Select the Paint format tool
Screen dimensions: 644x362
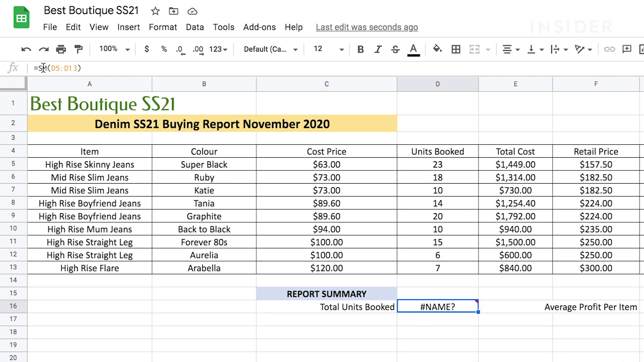coord(78,49)
